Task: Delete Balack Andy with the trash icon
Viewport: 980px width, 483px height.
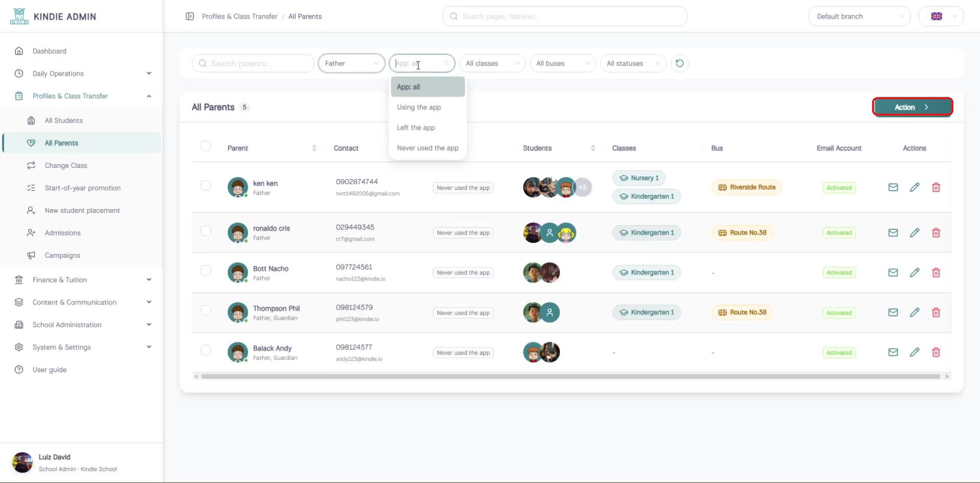Action: [936, 353]
